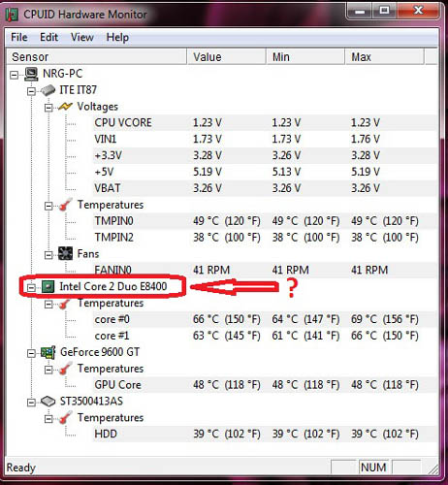
Task: Collapse the ITE IT87 node
Action: 31,91
